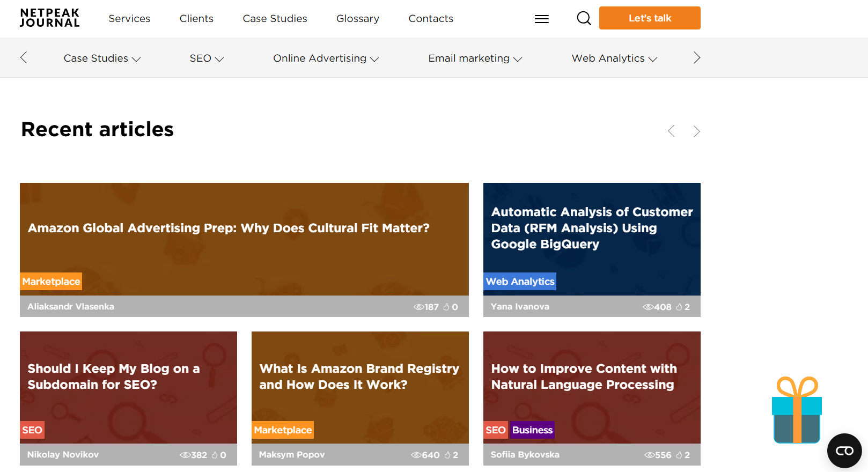Open the hamburger menu icon

[542, 19]
